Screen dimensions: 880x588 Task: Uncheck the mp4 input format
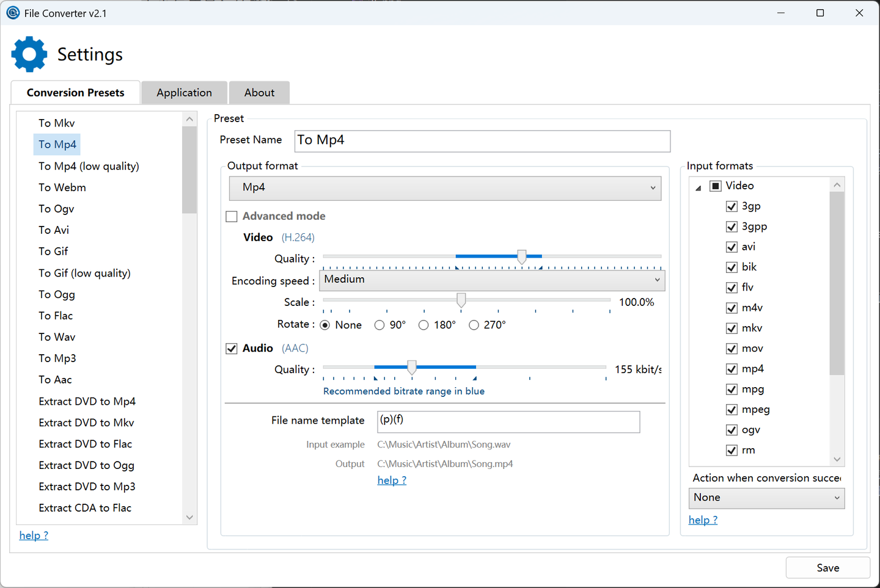click(x=732, y=369)
